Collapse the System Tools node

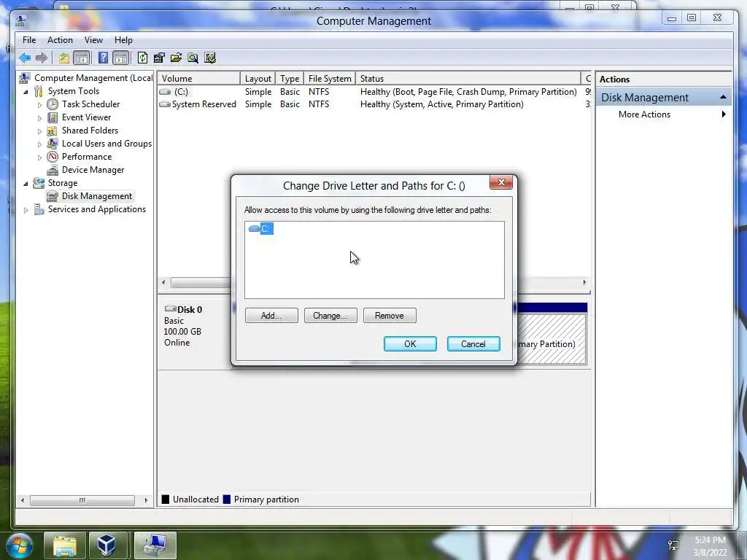point(26,91)
